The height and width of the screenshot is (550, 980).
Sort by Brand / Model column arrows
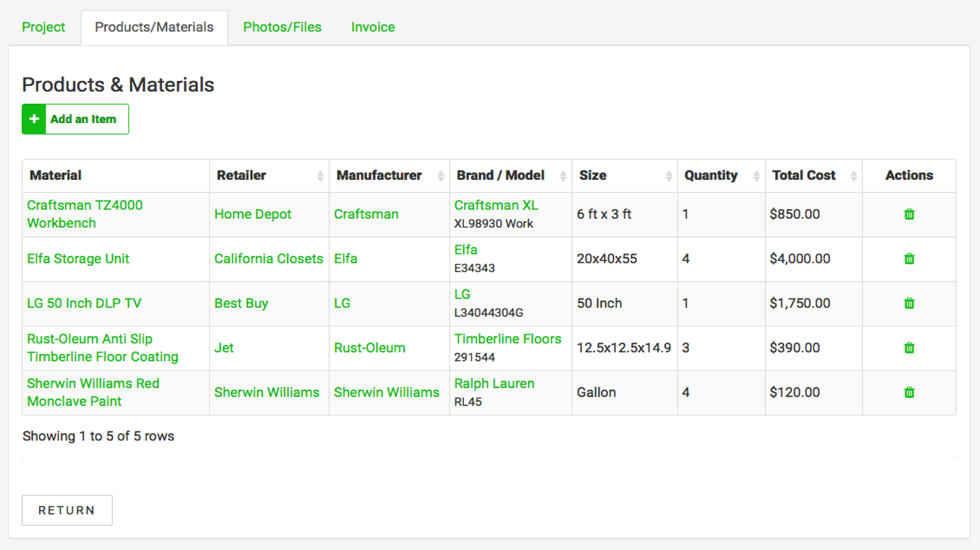click(563, 175)
